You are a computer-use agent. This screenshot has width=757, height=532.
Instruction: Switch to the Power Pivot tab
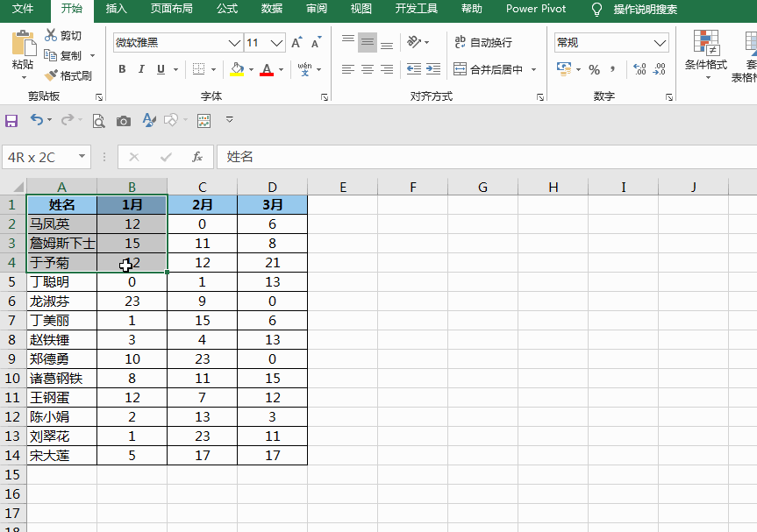pyautogui.click(x=536, y=9)
